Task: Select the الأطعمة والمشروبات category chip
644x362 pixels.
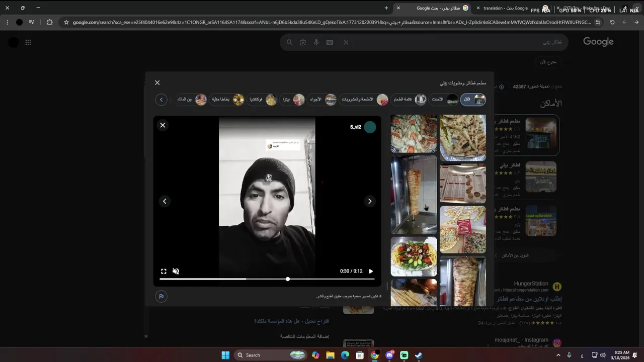Action: 364,100
